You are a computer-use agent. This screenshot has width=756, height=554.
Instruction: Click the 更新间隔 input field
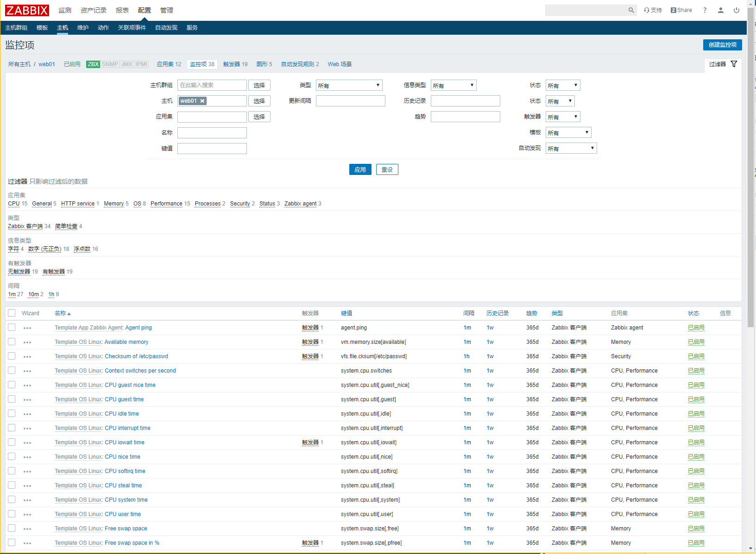pyautogui.click(x=351, y=101)
